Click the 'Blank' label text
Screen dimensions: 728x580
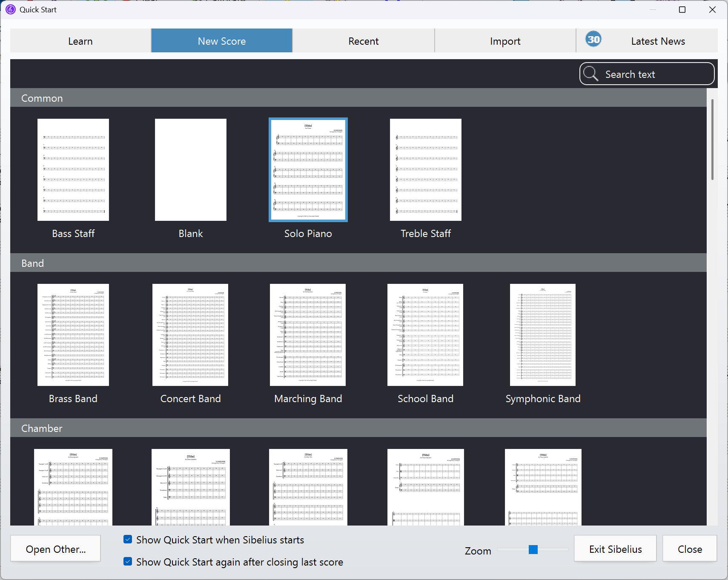191,234
